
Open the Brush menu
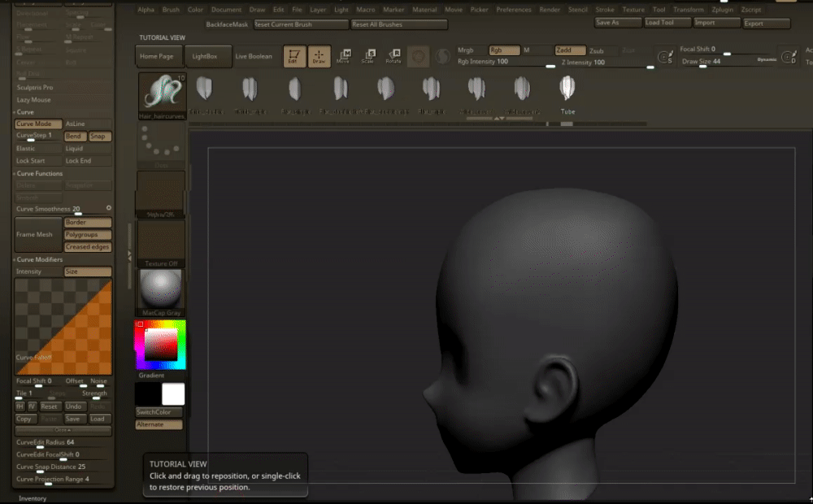tap(171, 9)
